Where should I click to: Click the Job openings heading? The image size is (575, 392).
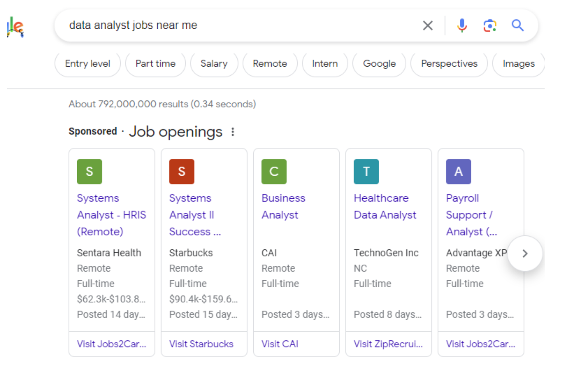(x=176, y=132)
